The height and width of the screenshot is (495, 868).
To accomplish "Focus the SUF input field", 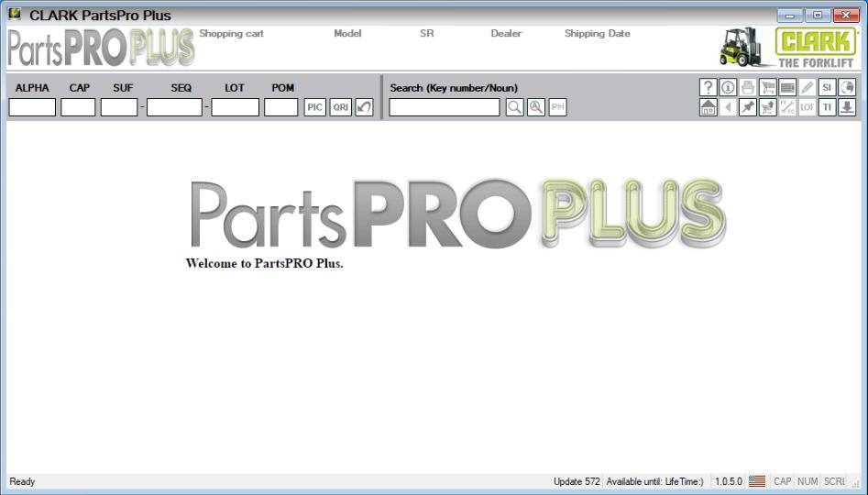I will pos(119,107).
